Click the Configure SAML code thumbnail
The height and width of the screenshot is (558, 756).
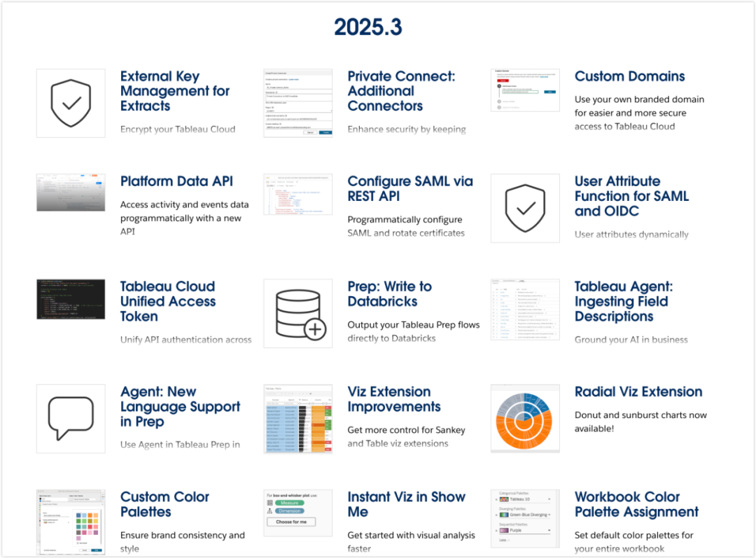click(298, 195)
